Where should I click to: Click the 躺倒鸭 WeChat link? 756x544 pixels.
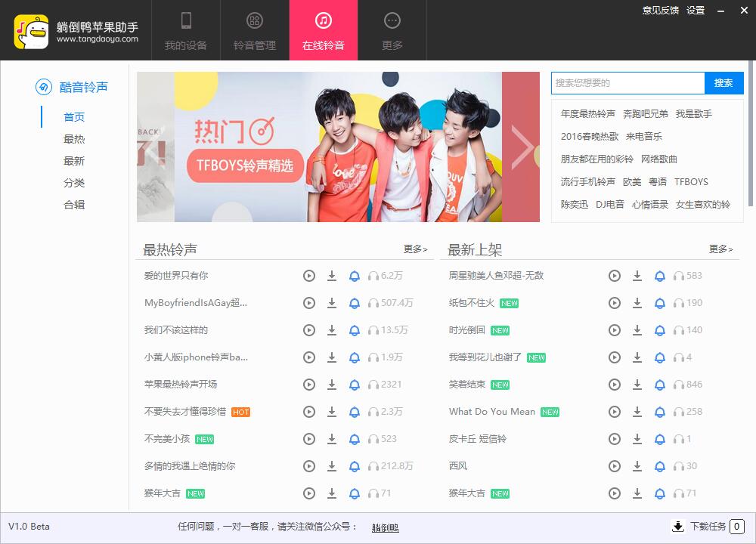386,527
